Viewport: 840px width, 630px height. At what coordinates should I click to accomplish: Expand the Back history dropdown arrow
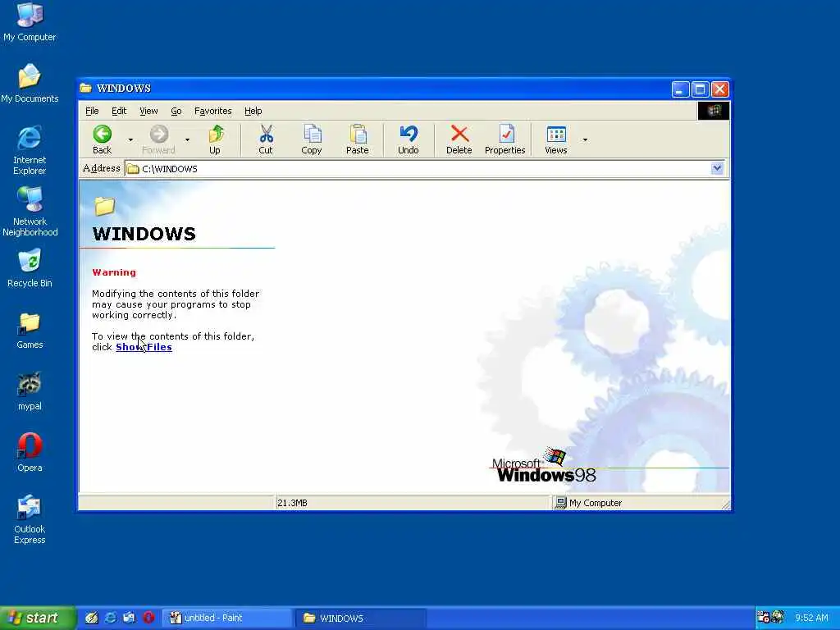tap(130, 139)
